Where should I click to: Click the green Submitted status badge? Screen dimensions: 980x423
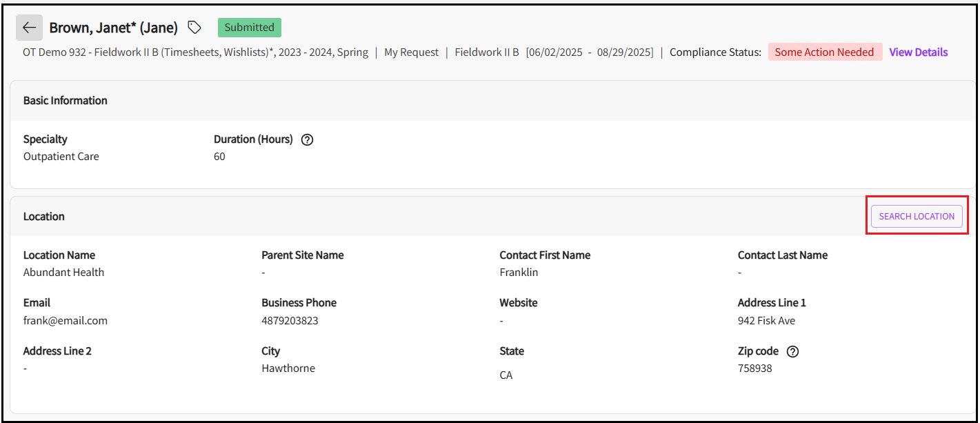249,28
